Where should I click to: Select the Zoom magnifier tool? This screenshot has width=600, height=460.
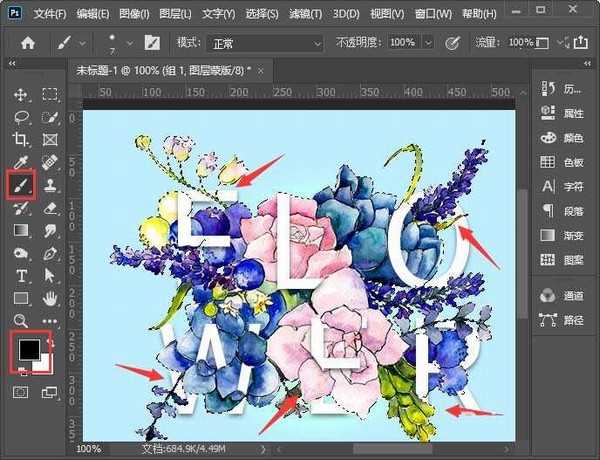[x=20, y=320]
